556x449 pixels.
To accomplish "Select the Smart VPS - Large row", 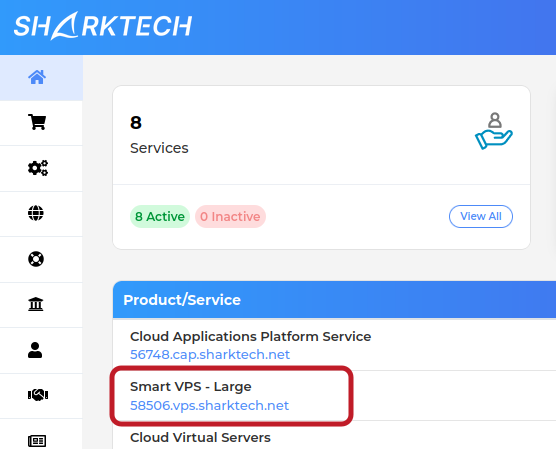I will click(x=334, y=396).
